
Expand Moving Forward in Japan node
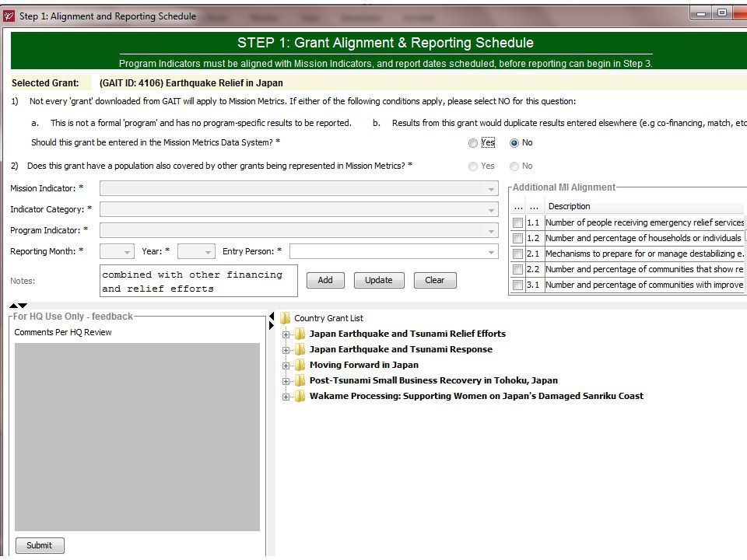(x=286, y=366)
